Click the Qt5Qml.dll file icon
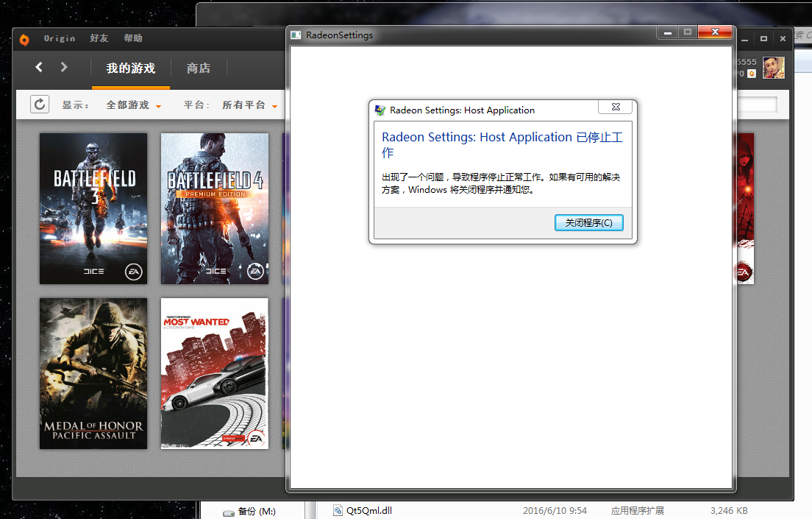The image size is (812, 519). (x=338, y=511)
